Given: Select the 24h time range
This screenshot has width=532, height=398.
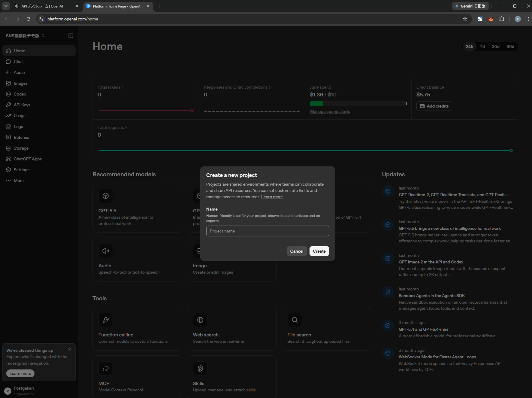Looking at the screenshot, I should (x=470, y=47).
